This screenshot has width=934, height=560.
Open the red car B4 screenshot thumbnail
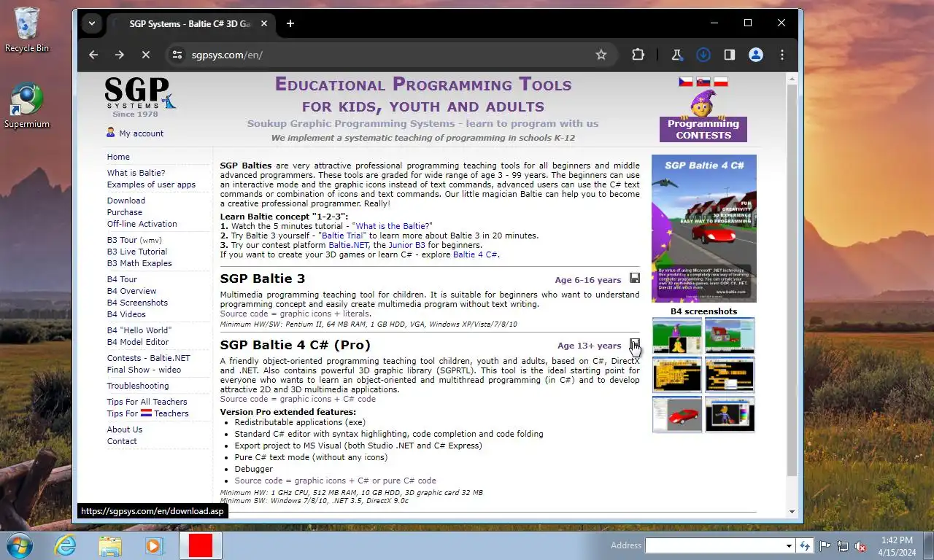click(677, 413)
